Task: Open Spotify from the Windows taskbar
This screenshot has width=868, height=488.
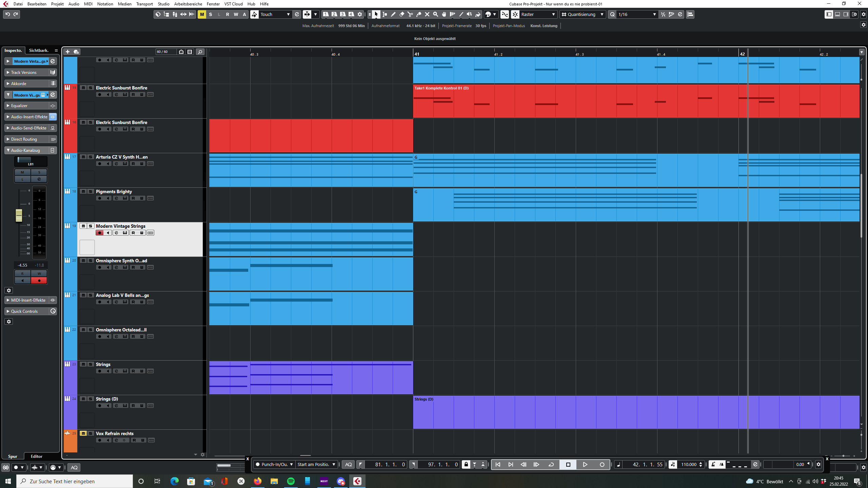Action: [x=291, y=481]
